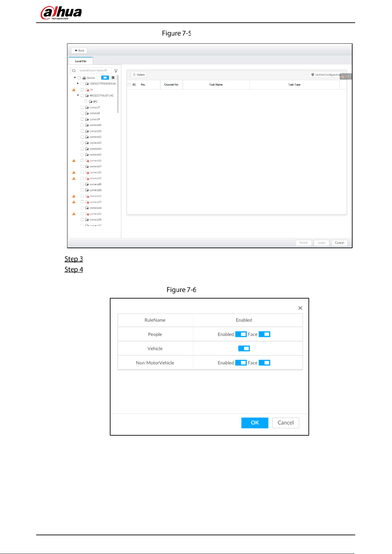This screenshot has height=554, width=392.
Task: Click the Task Name column header
Action: (x=216, y=84)
